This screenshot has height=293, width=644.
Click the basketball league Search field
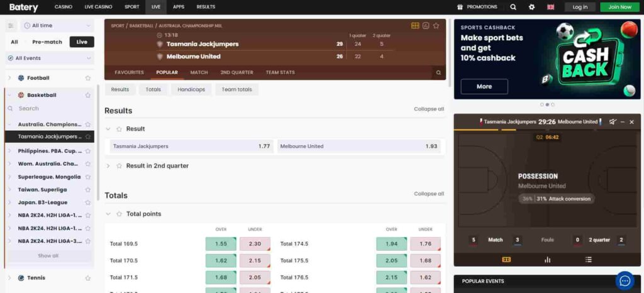[49, 109]
